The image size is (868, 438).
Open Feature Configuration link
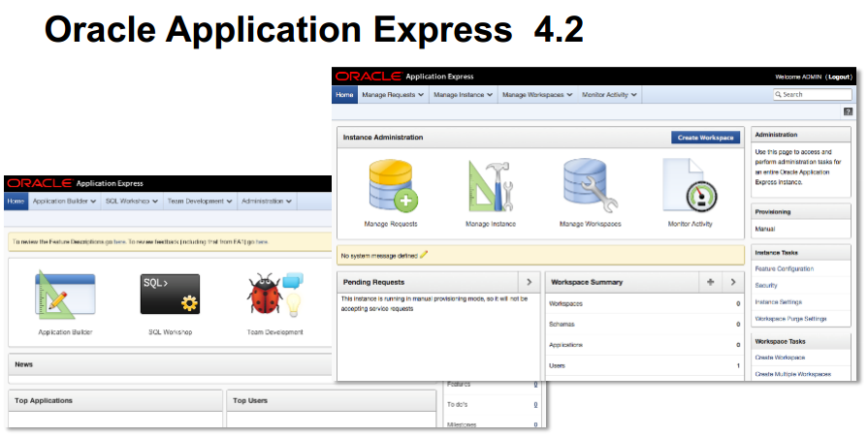click(784, 268)
